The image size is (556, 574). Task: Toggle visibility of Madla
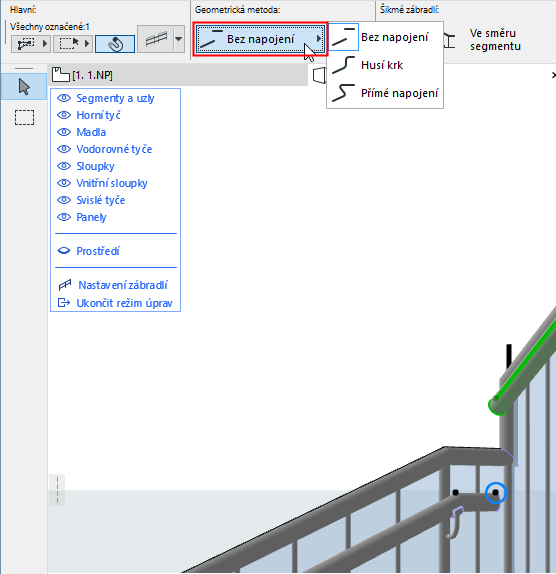[x=64, y=132]
